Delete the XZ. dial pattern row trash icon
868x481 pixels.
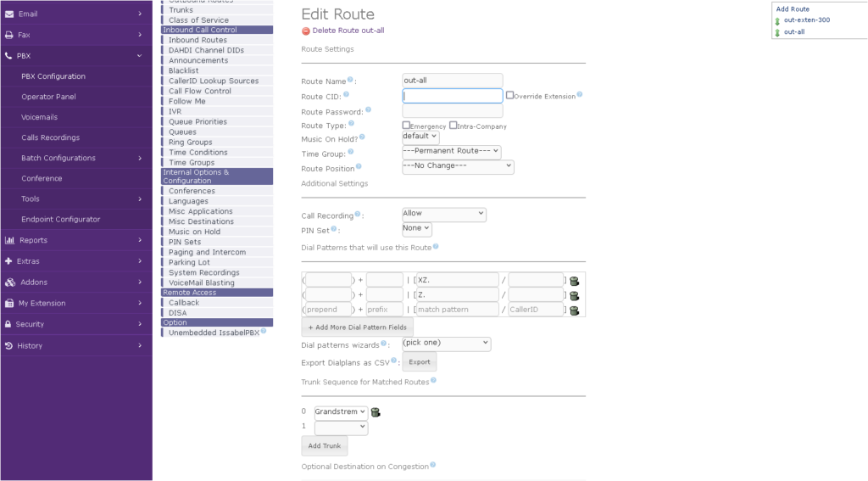[x=574, y=281]
